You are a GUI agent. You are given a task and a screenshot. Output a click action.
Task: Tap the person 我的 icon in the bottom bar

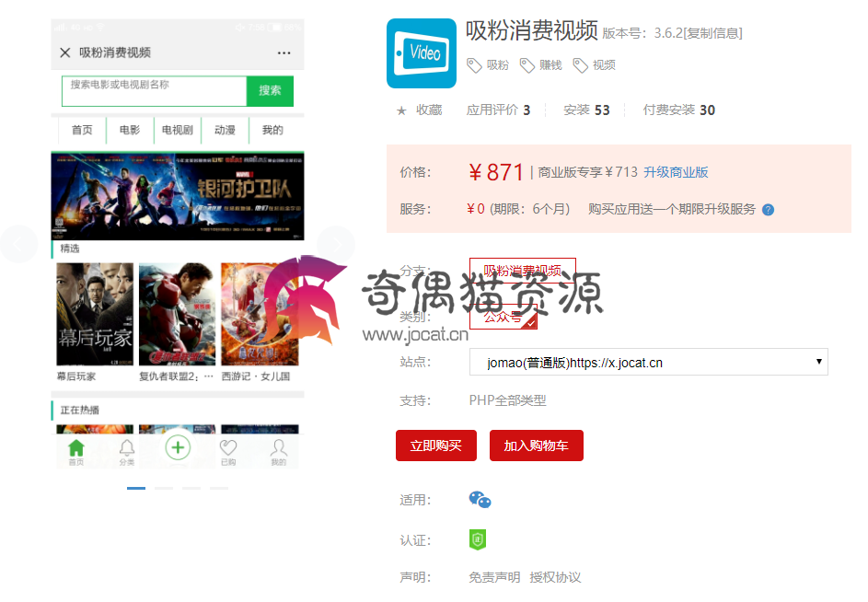pos(279,447)
